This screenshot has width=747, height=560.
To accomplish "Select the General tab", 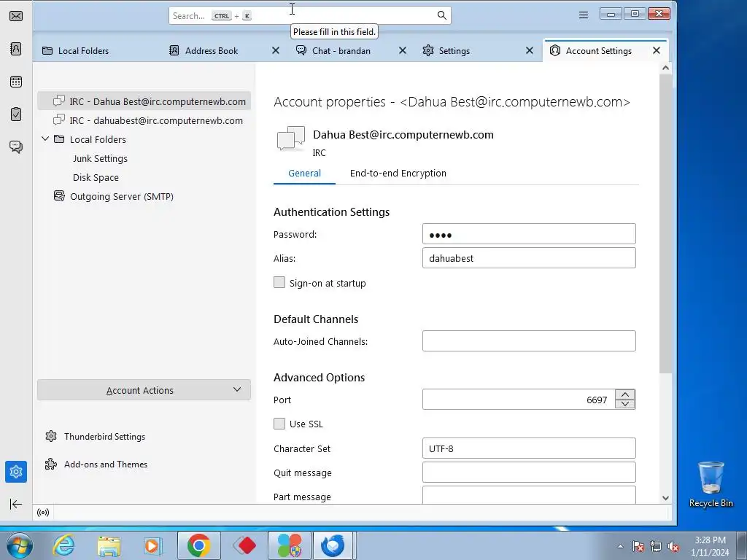I will coord(304,174).
